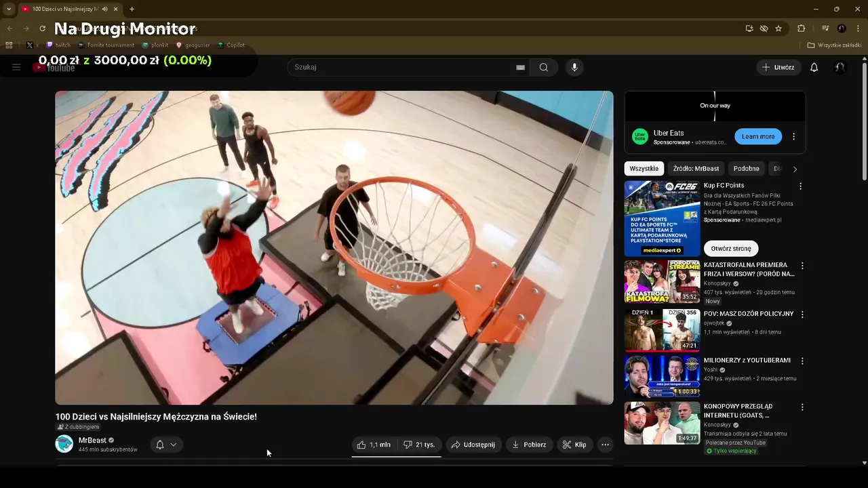Click the main video player
Viewport: 868px width, 488px height.
pyautogui.click(x=334, y=247)
